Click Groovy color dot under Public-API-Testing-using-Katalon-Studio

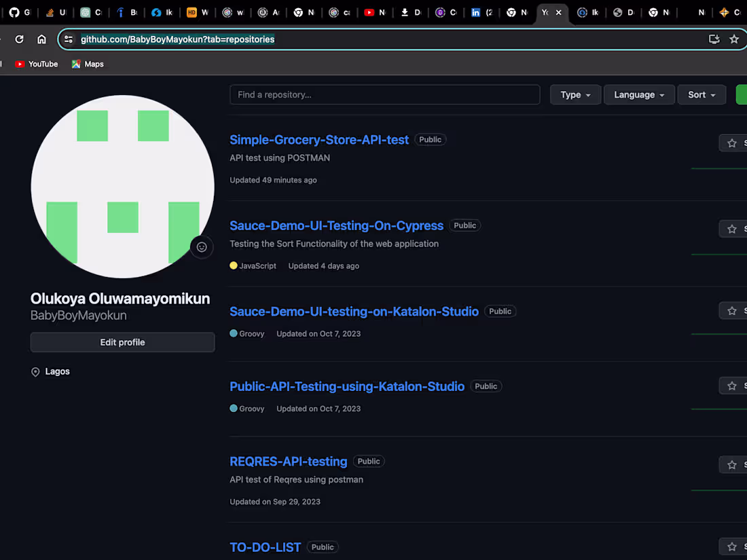234,408
